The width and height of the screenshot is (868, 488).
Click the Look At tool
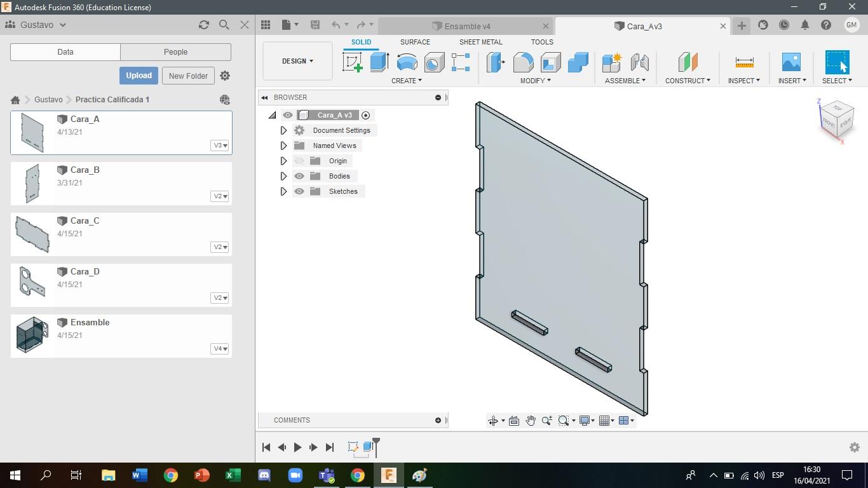point(514,421)
